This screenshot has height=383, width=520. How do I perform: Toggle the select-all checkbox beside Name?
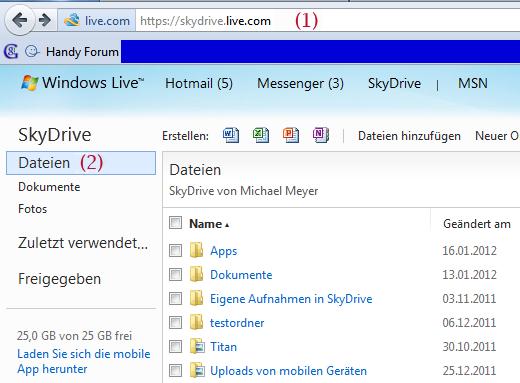pyautogui.click(x=175, y=223)
